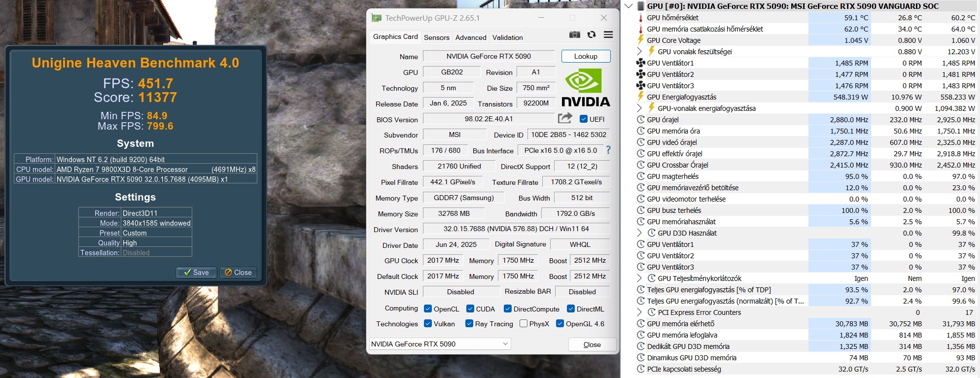Toggle the CUDA checkbox

[x=470, y=309]
